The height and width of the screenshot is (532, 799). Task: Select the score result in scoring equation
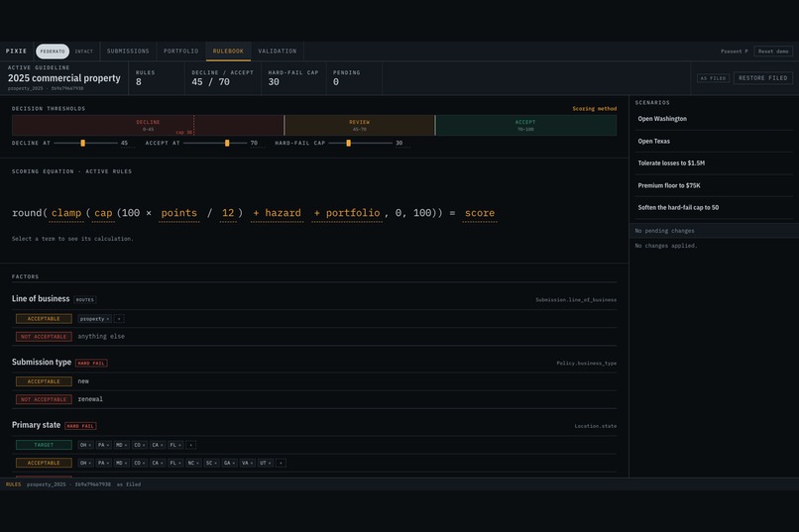click(480, 213)
